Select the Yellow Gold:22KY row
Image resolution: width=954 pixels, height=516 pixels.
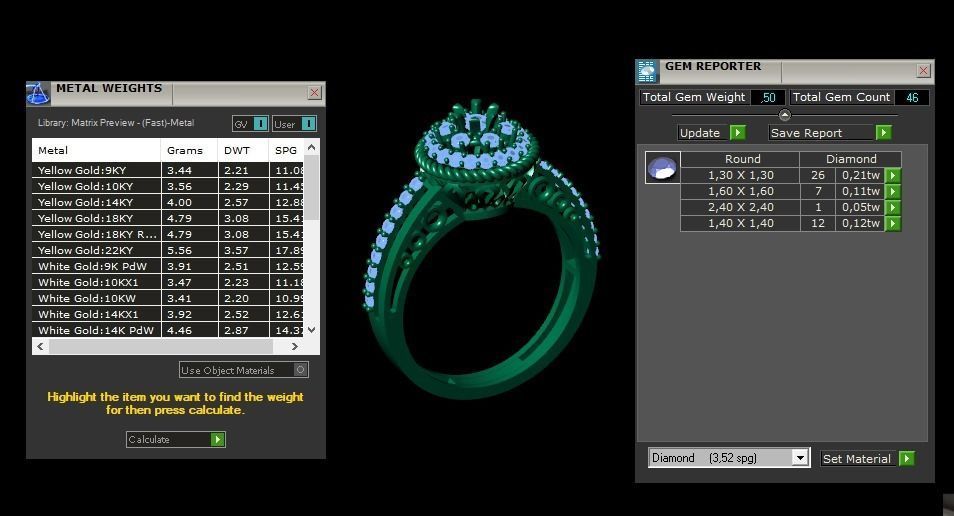pos(167,250)
